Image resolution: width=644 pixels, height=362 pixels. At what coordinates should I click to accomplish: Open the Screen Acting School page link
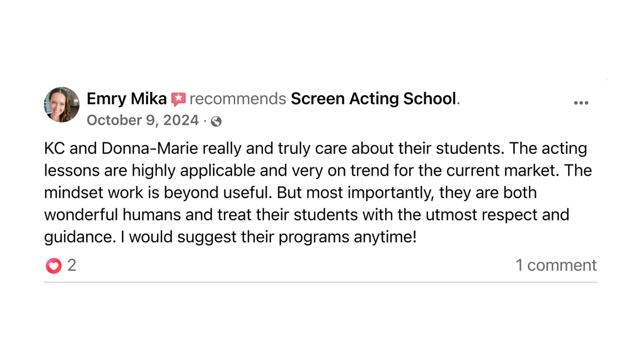pos(374,99)
